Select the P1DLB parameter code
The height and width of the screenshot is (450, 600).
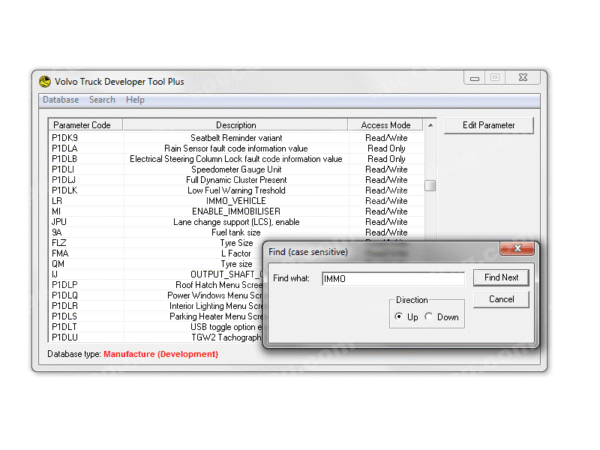click(65, 159)
